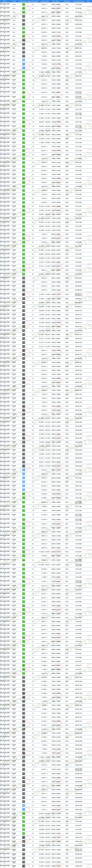Click the Opis column header
Image resolution: width=92 pixels, height=868 pixels.
tap(88, 1)
